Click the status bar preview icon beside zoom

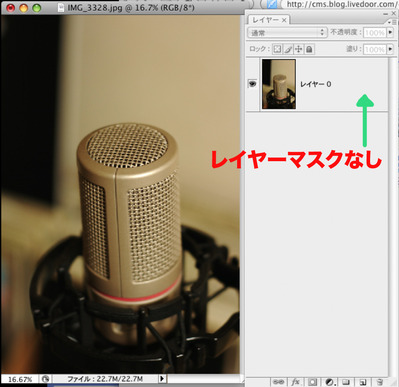click(x=46, y=379)
